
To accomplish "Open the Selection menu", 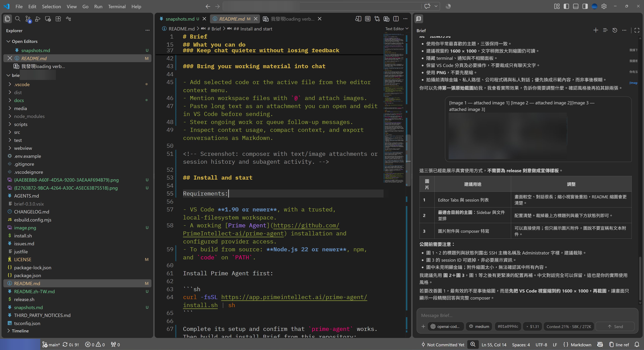I will coord(51,7).
